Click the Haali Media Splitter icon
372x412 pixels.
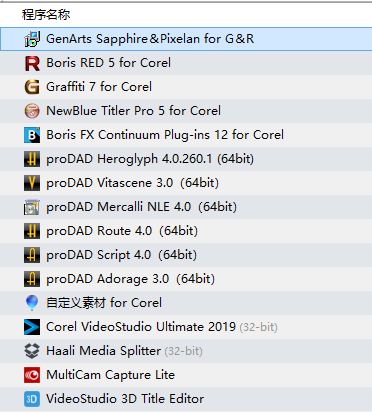click(x=32, y=351)
